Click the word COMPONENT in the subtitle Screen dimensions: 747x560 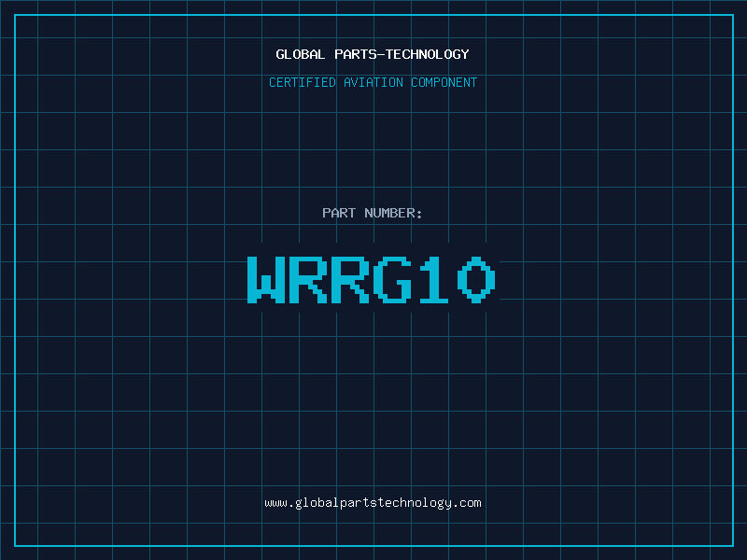[444, 82]
